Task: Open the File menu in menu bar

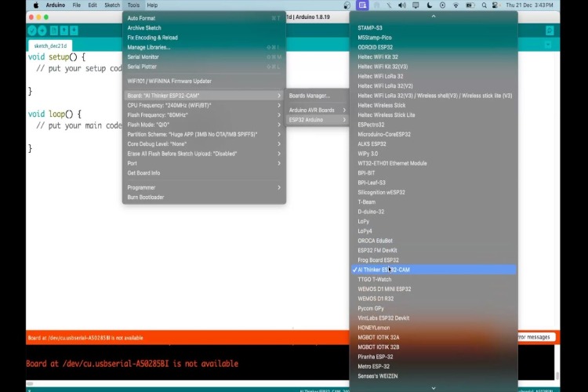Action: [77, 5]
